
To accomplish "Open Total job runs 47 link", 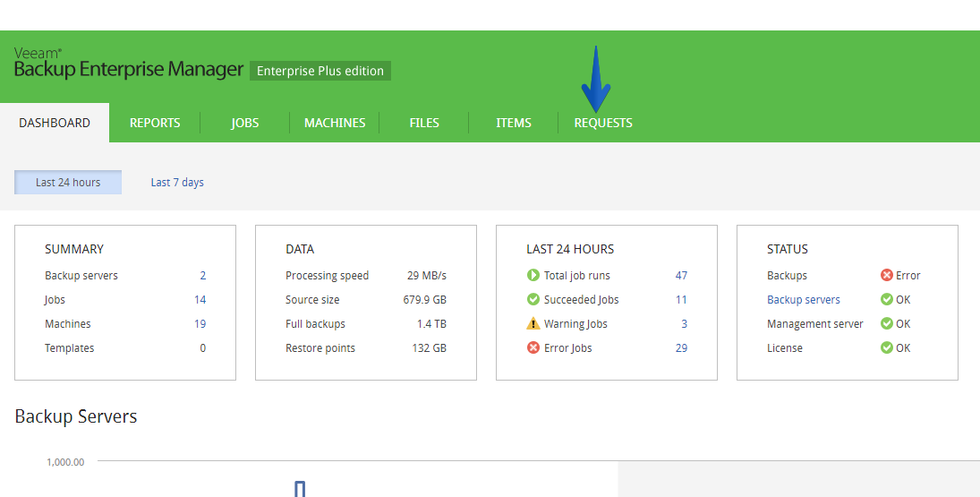I will [x=681, y=276].
